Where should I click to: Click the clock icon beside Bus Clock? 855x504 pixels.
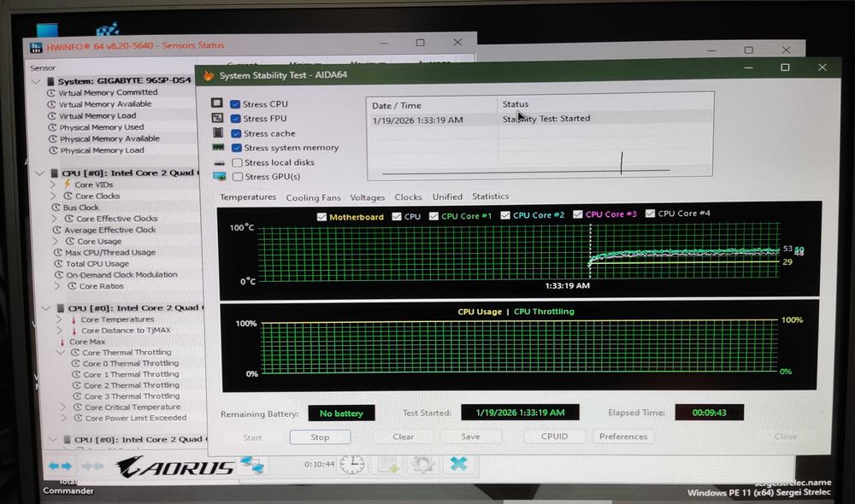56,207
